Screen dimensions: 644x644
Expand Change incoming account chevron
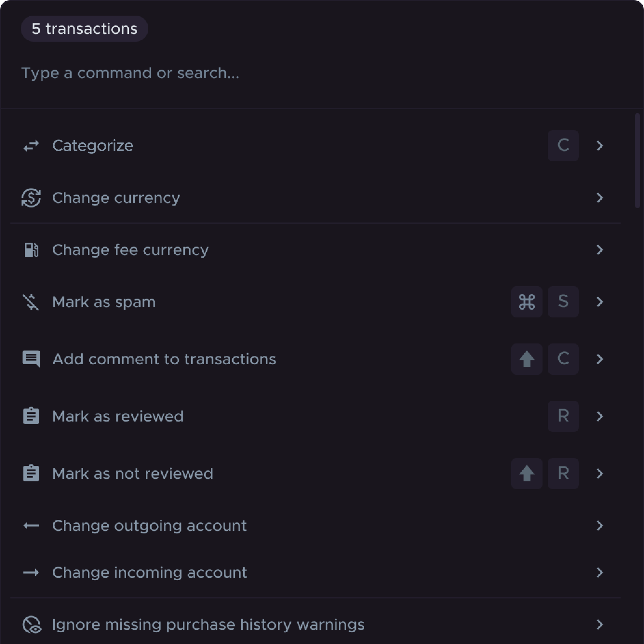point(600,573)
